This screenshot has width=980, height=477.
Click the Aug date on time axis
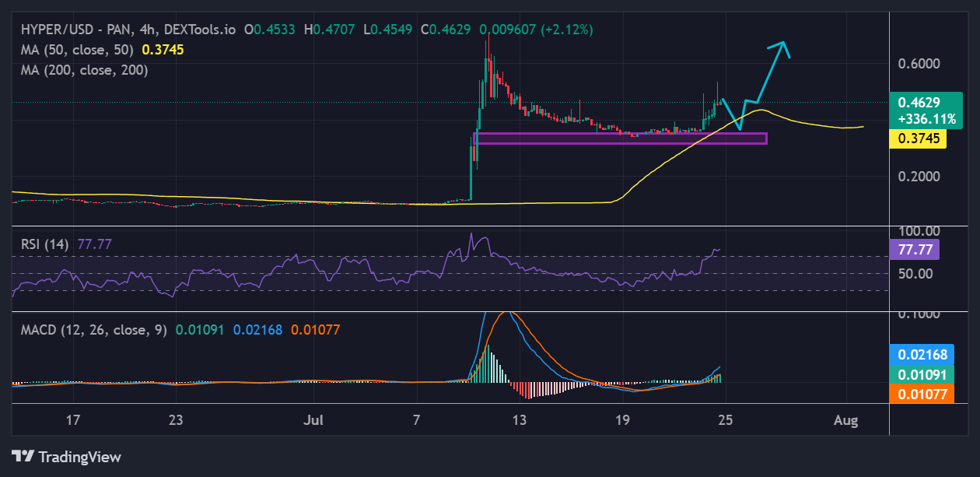pos(845,421)
